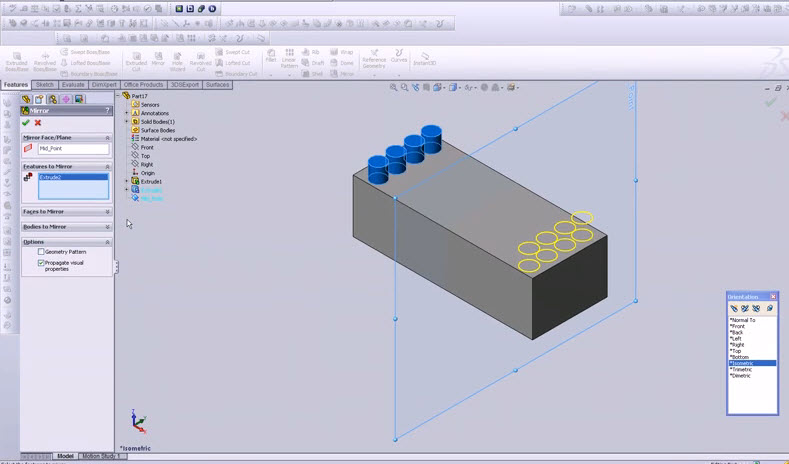Collapse the Part17 root node
The height and width of the screenshot is (464, 789).
pos(119,96)
